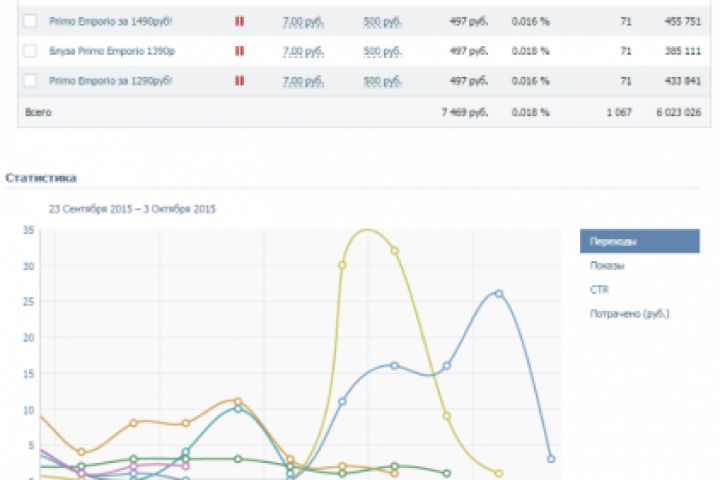Tick checkbox for Primo Emporio за 1290руб!
Viewport: 720px width, 480px height.
[x=30, y=81]
